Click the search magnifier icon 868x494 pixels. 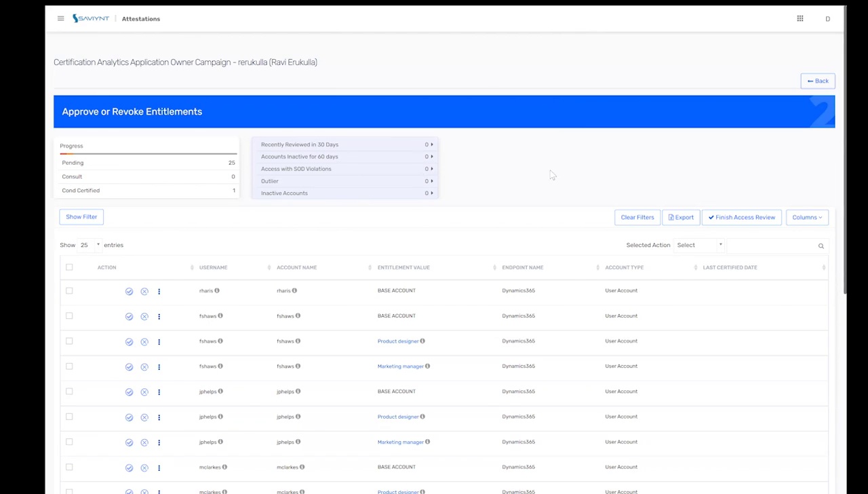click(x=821, y=246)
